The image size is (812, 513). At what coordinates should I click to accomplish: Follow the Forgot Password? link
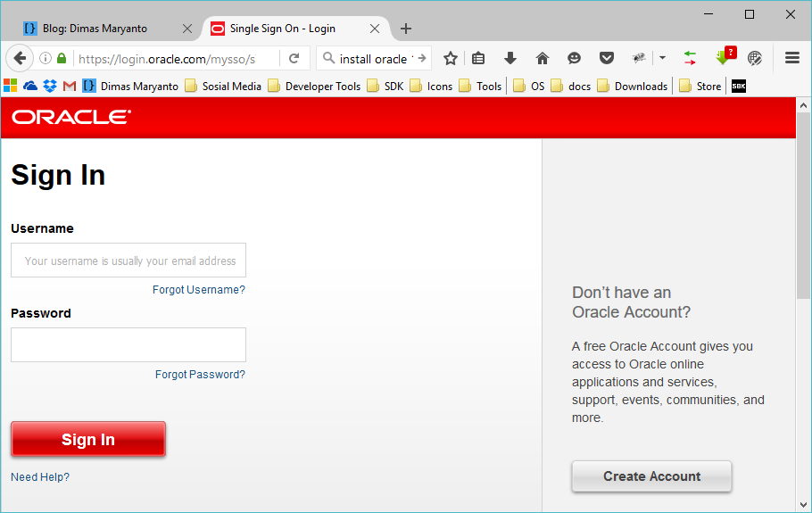200,375
